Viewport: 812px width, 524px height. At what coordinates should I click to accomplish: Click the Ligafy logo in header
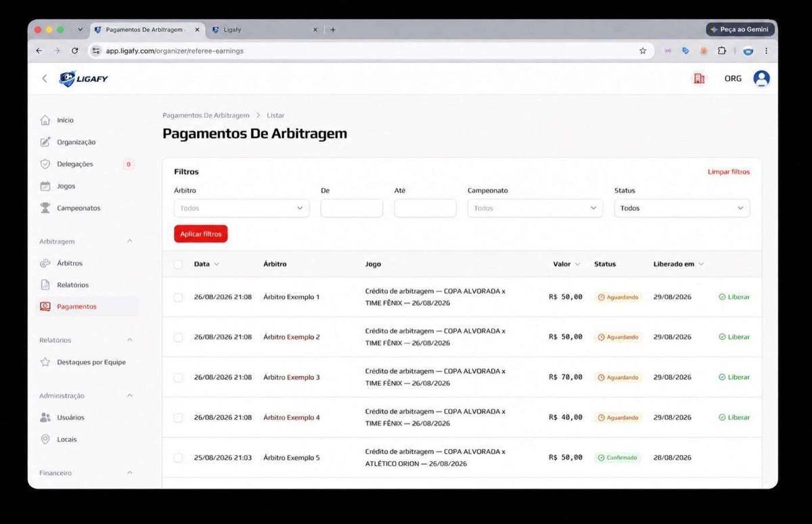[83, 79]
